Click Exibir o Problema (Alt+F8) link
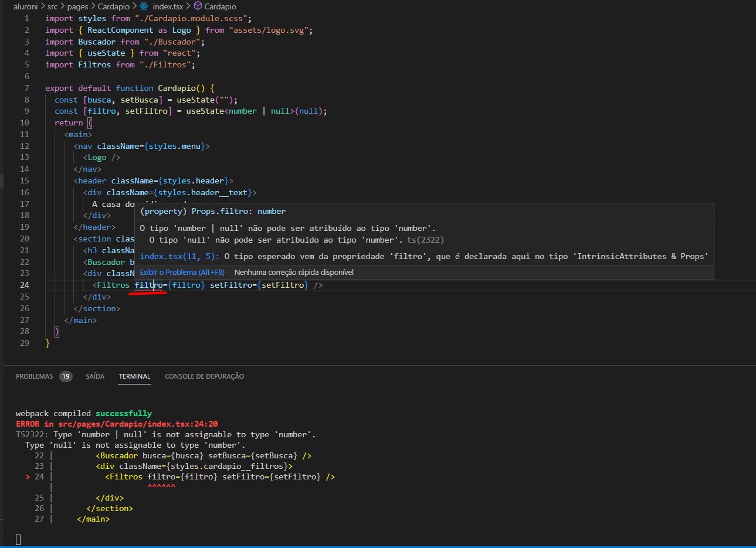 click(182, 272)
